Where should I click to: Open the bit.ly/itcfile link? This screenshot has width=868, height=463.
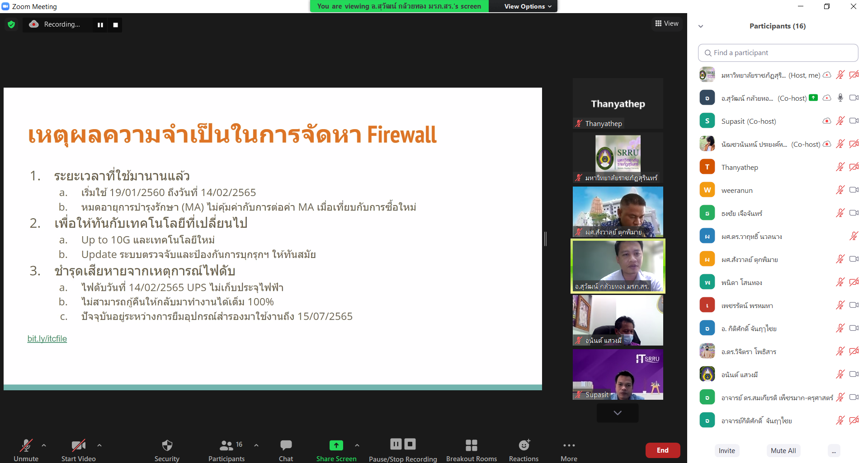coord(47,339)
